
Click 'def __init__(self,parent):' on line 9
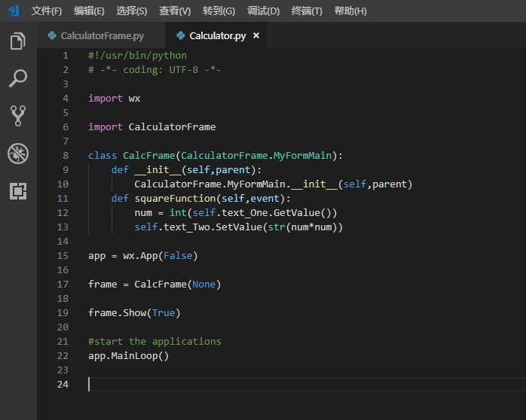[x=186, y=170]
